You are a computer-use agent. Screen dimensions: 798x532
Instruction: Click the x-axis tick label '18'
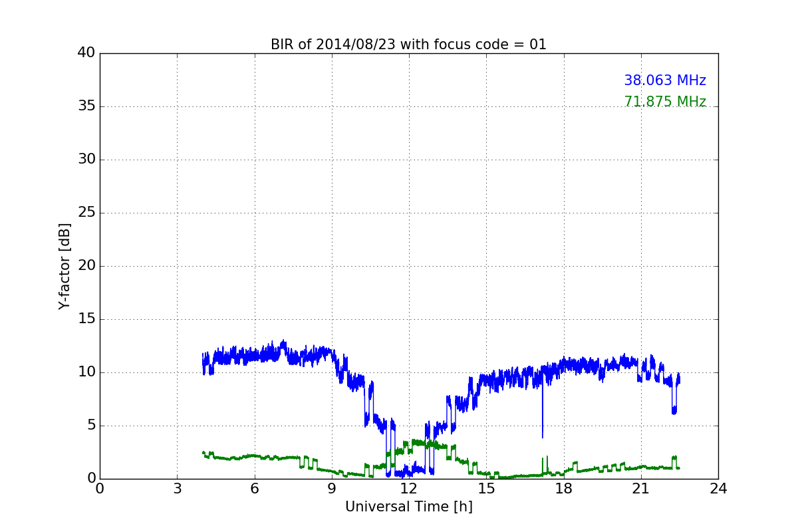click(x=563, y=489)
